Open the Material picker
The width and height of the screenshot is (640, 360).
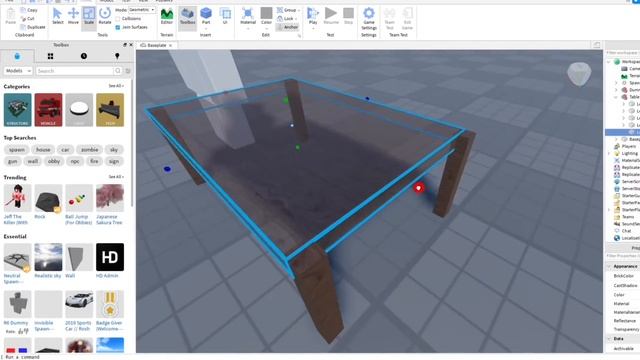tap(248, 16)
